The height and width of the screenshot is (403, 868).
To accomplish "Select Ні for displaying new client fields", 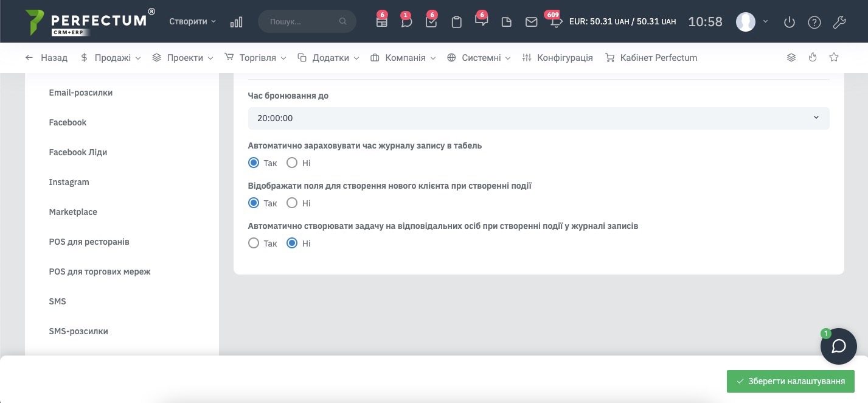I will point(292,203).
